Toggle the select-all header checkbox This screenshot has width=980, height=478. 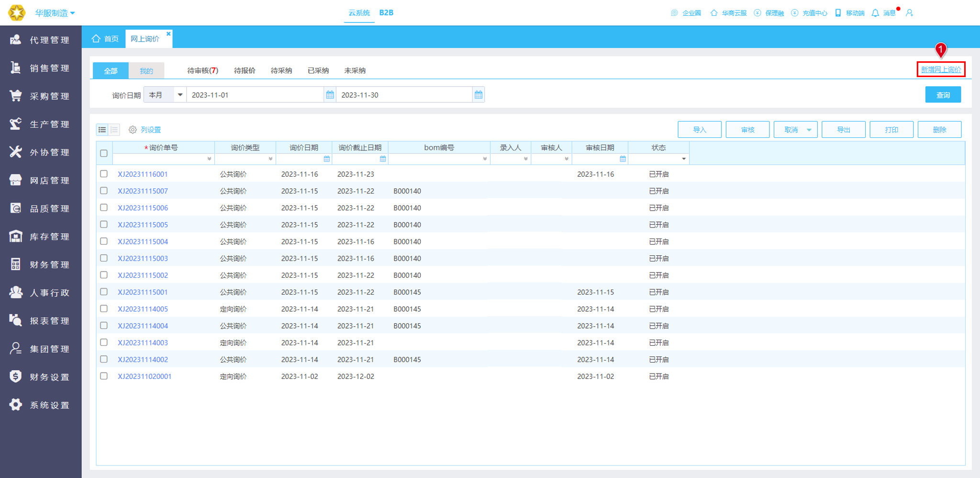(104, 153)
